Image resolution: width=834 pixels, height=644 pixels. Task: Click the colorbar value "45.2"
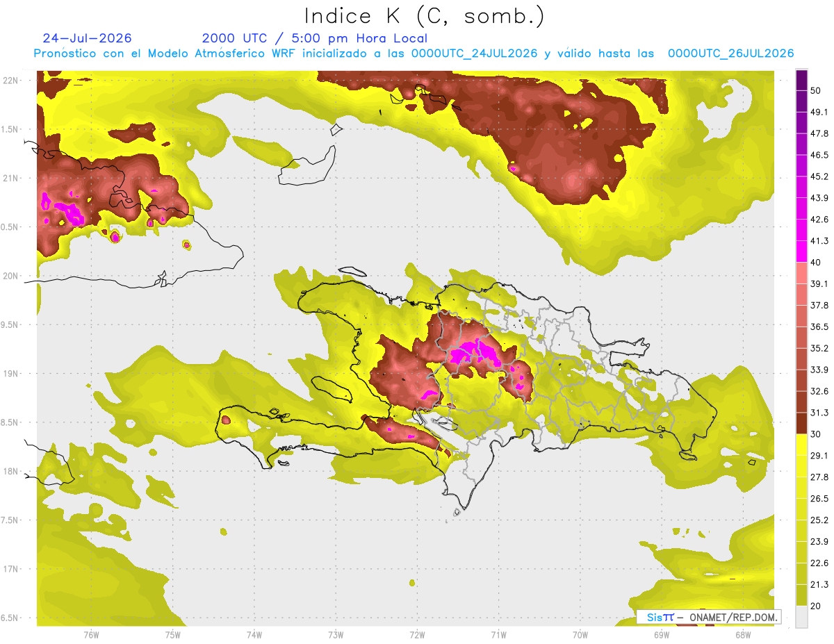[819, 176]
